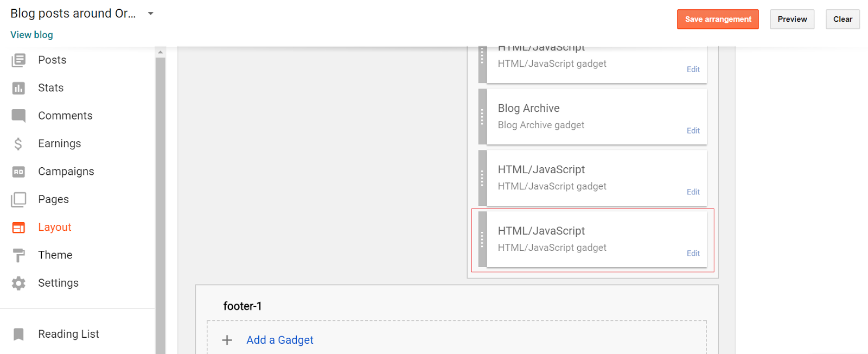Select the Layout menu item

54,227
